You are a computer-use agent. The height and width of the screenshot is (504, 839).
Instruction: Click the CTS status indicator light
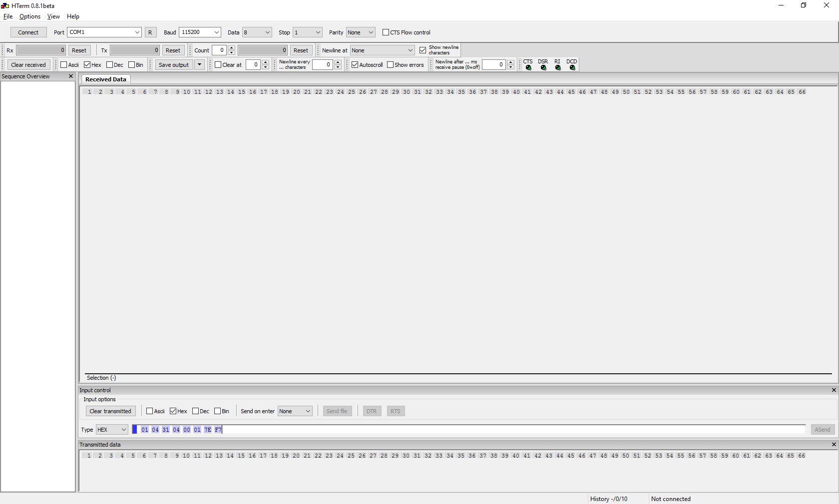(x=528, y=68)
